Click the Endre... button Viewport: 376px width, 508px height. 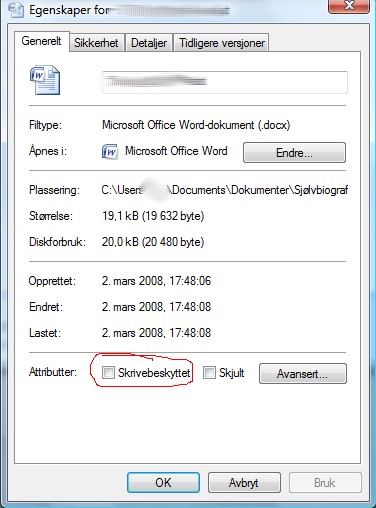coord(294,153)
